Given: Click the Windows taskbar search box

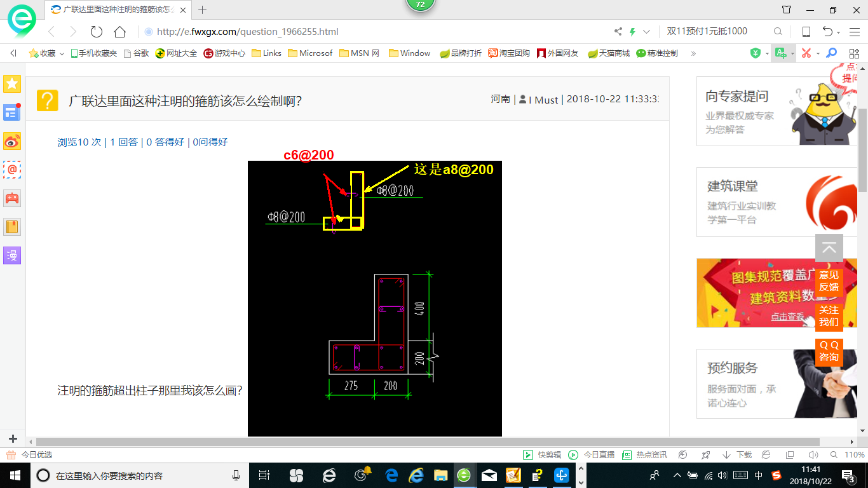Looking at the screenshot, I should click(x=140, y=475).
